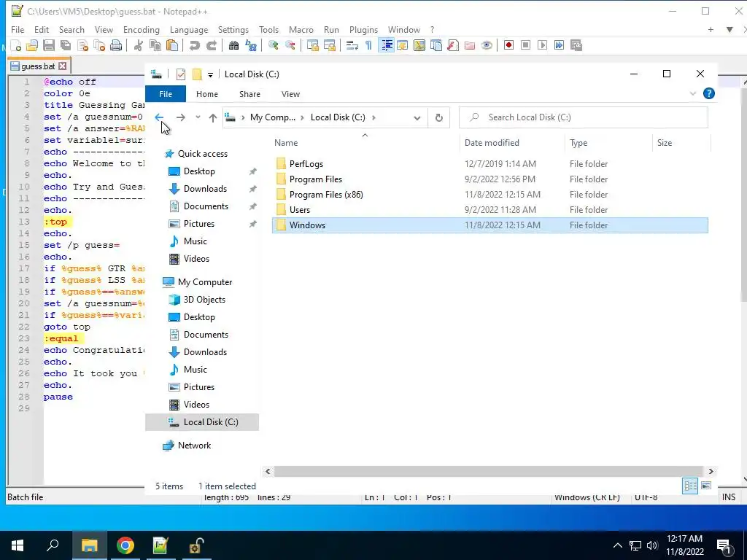Click the Synchronize Vertical Scrolling icon
Screen dimensions: 747x560
[x=312, y=45]
